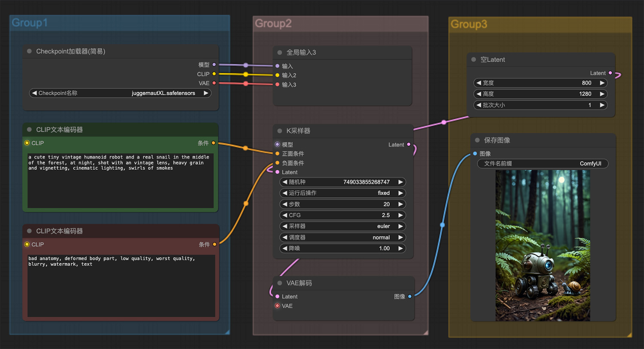Click the CLIP input socket of green text encoder

(x=27, y=143)
